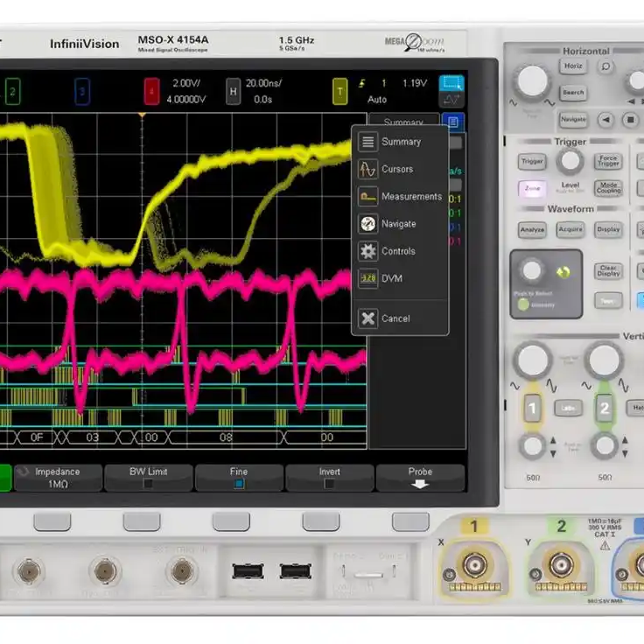Click the 20.00ns/ timebase value
644x644 pixels.
(263, 83)
